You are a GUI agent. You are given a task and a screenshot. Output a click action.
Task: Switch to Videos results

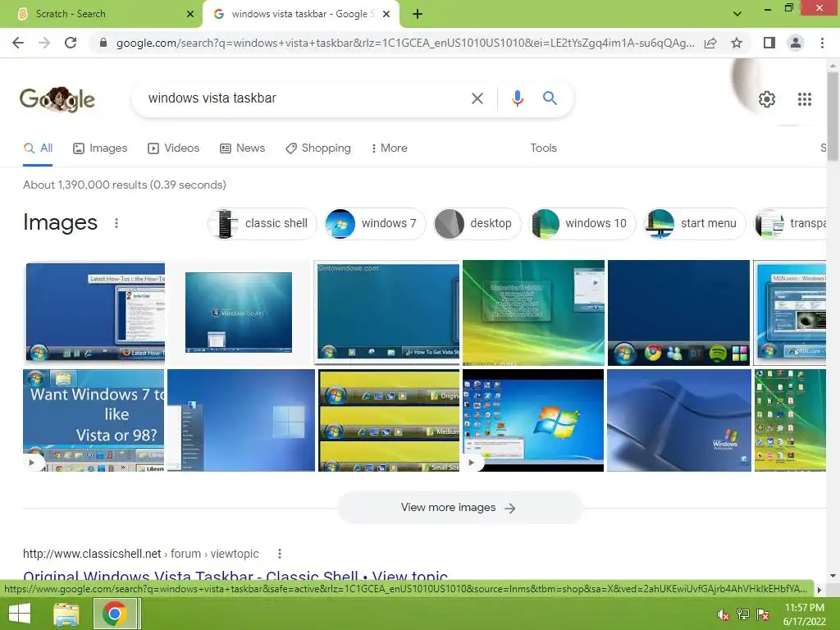pos(174,148)
